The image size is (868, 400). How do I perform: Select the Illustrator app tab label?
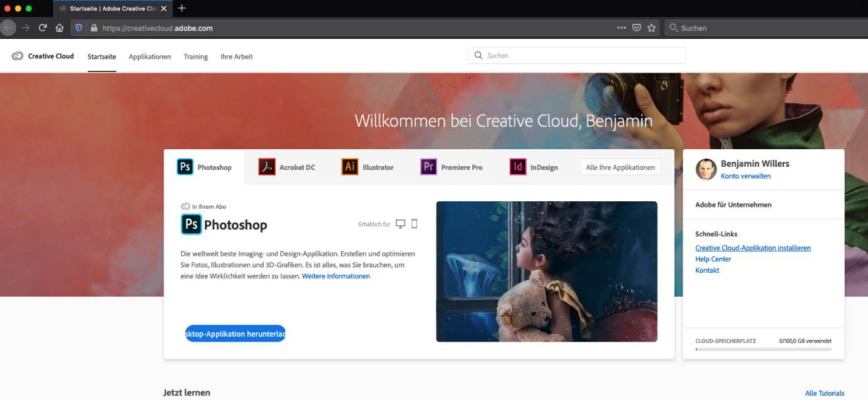pos(378,167)
